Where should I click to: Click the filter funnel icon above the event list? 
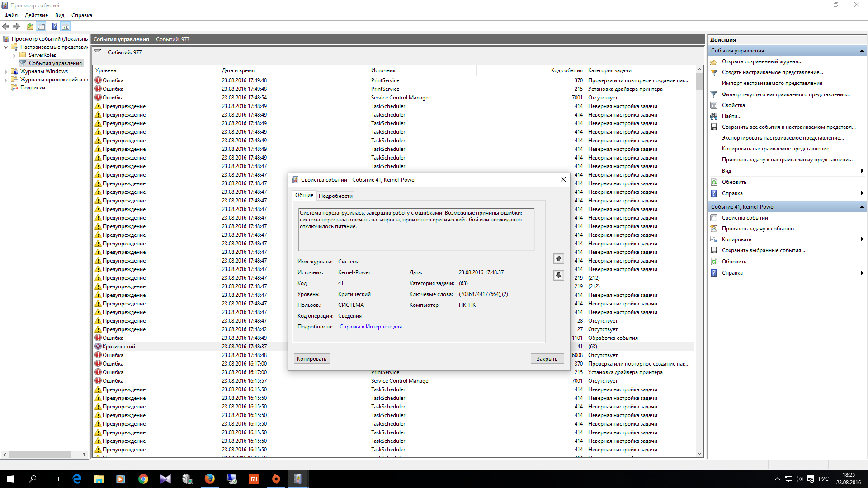[x=98, y=52]
